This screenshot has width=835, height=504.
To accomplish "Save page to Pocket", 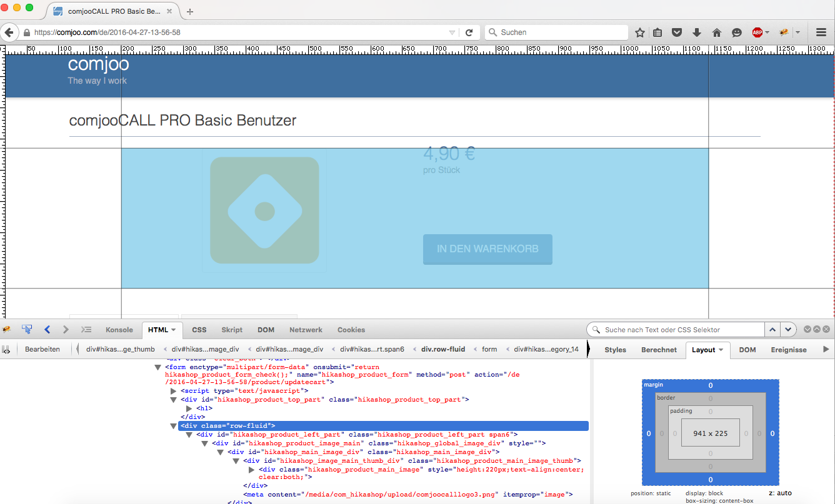I will click(x=677, y=32).
